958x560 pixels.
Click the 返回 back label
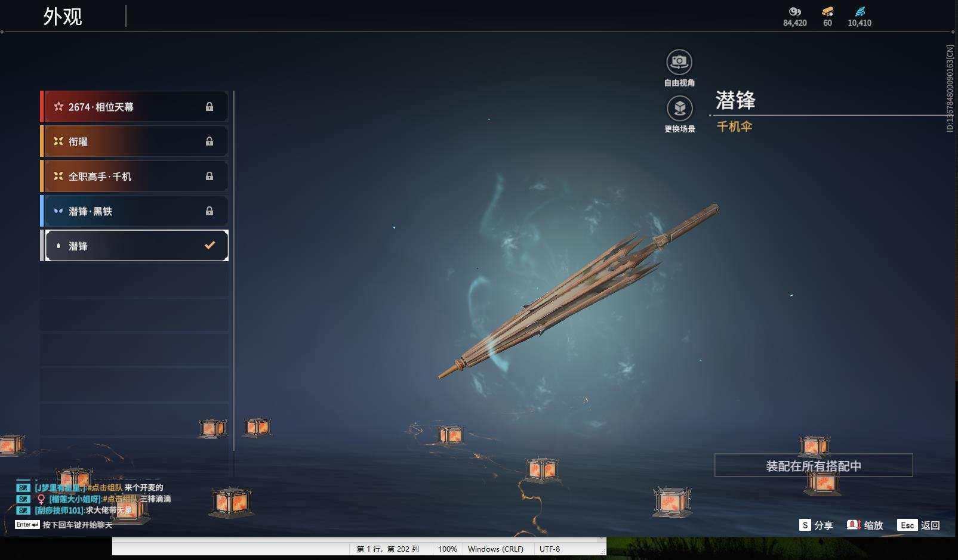[931, 525]
